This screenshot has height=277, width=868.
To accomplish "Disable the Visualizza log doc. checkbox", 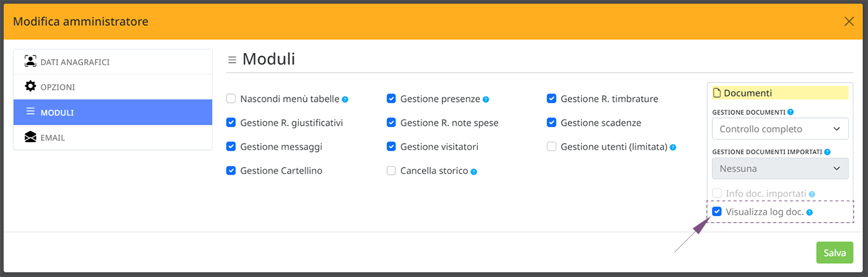I will pos(717,211).
